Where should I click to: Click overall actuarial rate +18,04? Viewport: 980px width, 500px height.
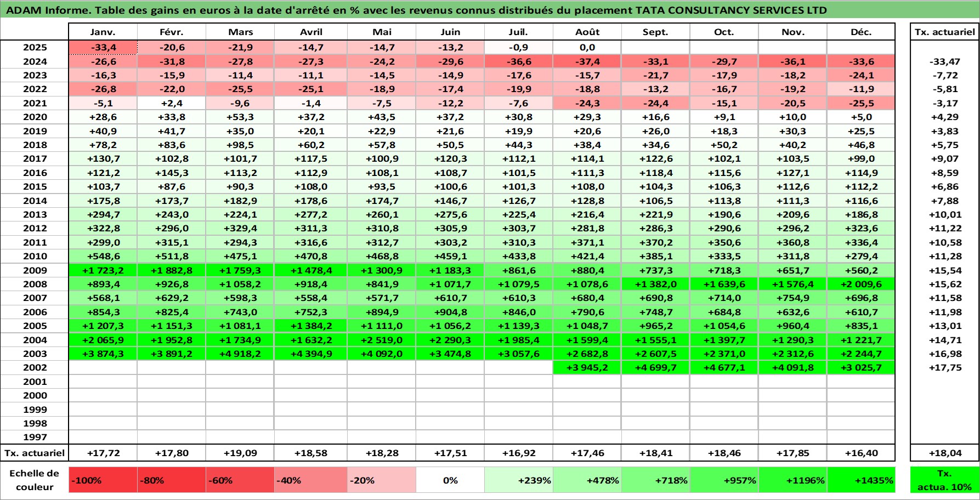[x=945, y=453]
